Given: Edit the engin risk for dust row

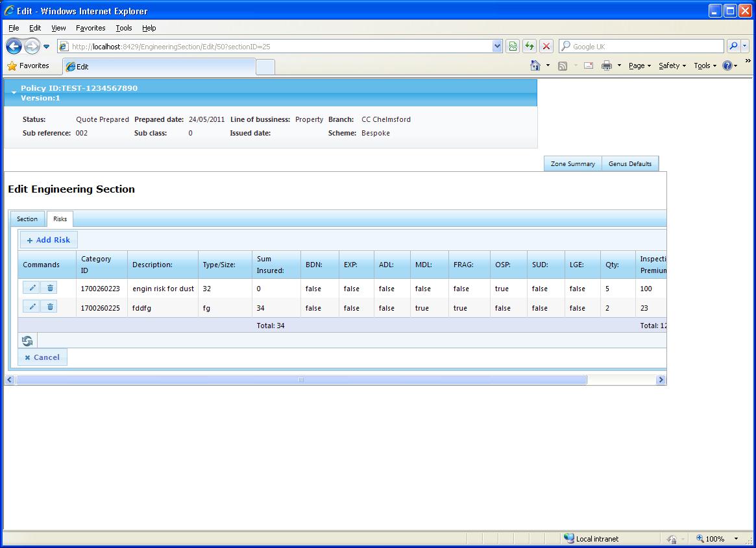Looking at the screenshot, I should click(31, 288).
